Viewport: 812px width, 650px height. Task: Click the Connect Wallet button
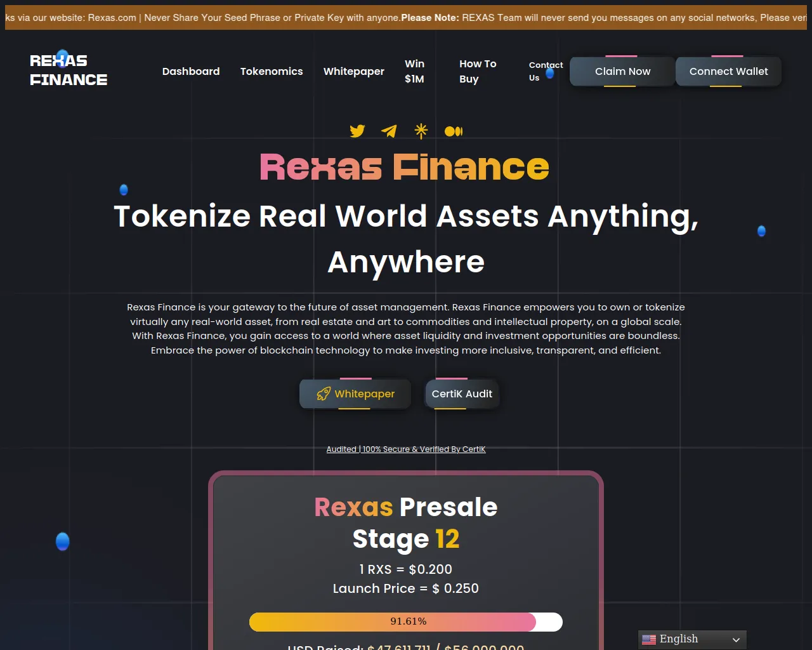coord(728,71)
